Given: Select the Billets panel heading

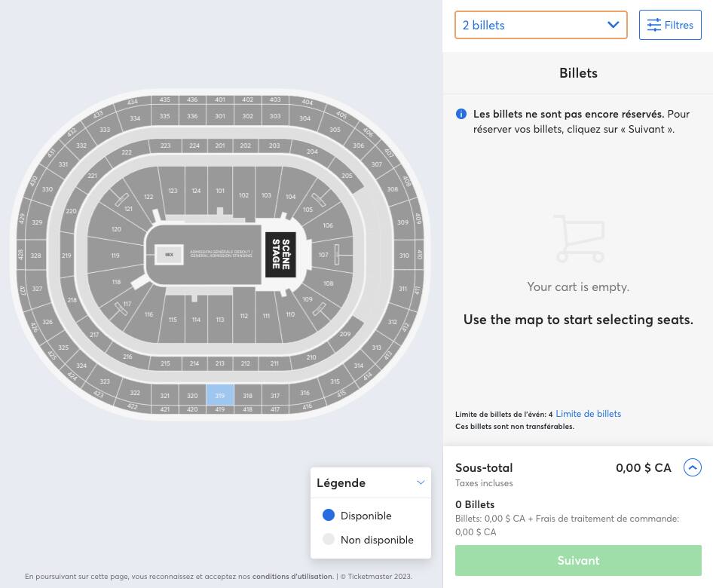Looking at the screenshot, I should pos(578,73).
